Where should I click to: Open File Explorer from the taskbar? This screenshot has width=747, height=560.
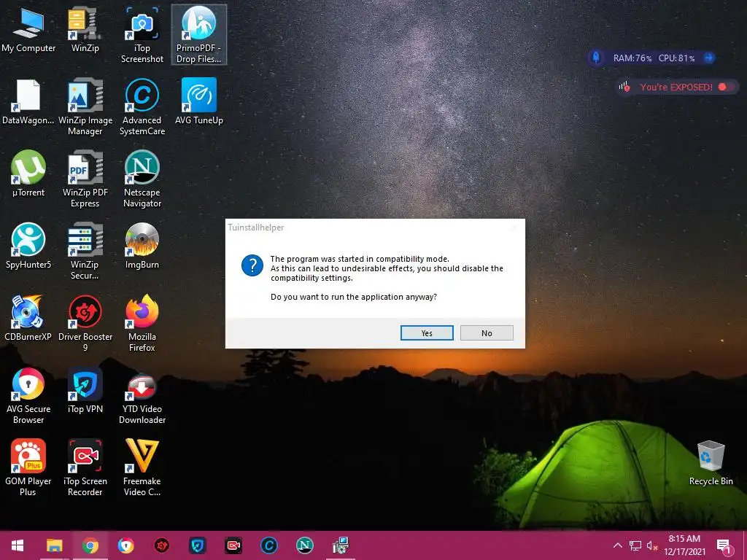click(54, 545)
